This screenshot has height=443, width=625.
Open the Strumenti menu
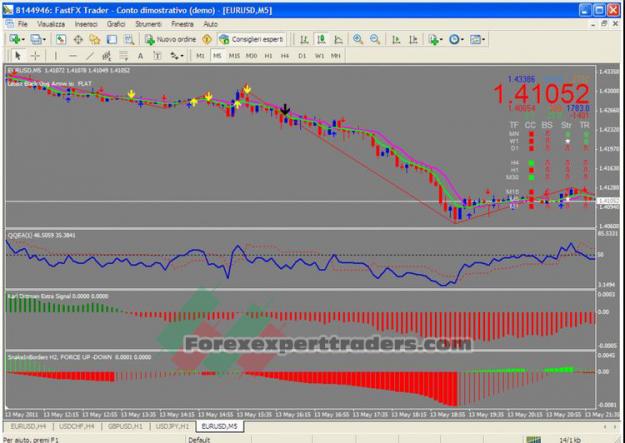tap(148, 24)
